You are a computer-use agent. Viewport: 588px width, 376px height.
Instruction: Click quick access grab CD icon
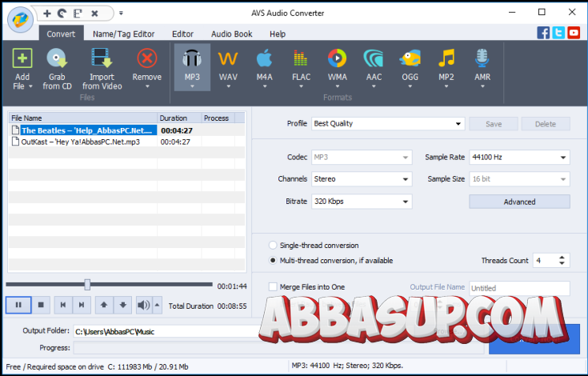pos(62,14)
